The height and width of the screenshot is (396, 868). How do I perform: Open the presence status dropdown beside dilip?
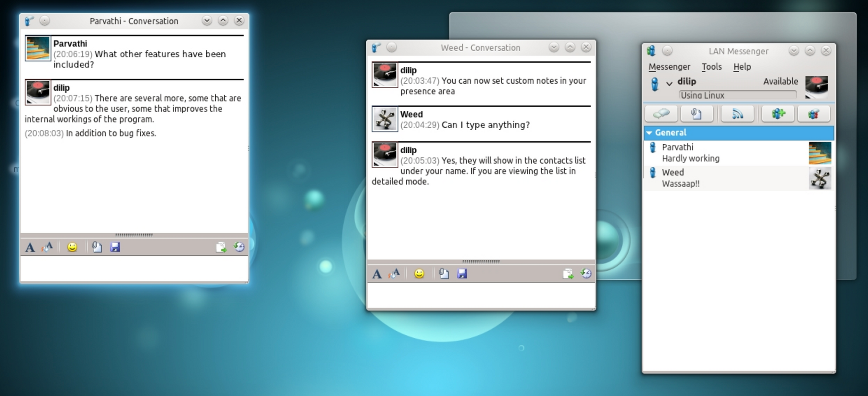click(x=669, y=83)
